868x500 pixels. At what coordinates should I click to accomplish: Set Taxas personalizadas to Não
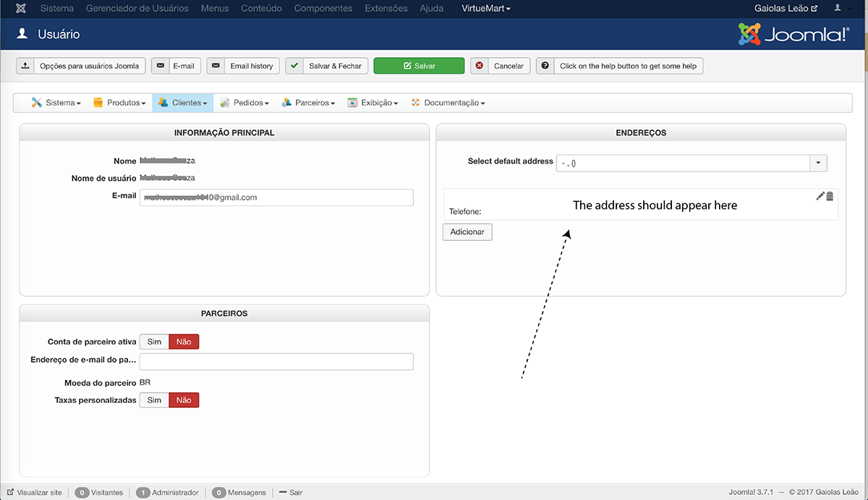pos(184,400)
